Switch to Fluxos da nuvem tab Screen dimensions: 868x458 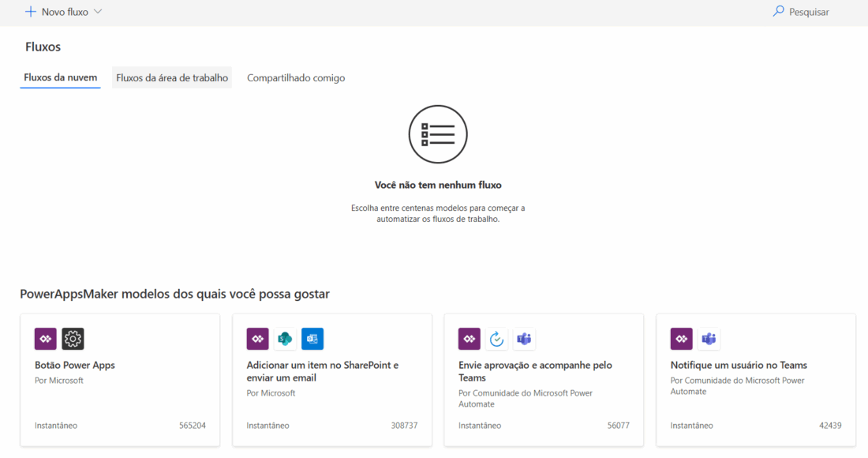tap(60, 77)
